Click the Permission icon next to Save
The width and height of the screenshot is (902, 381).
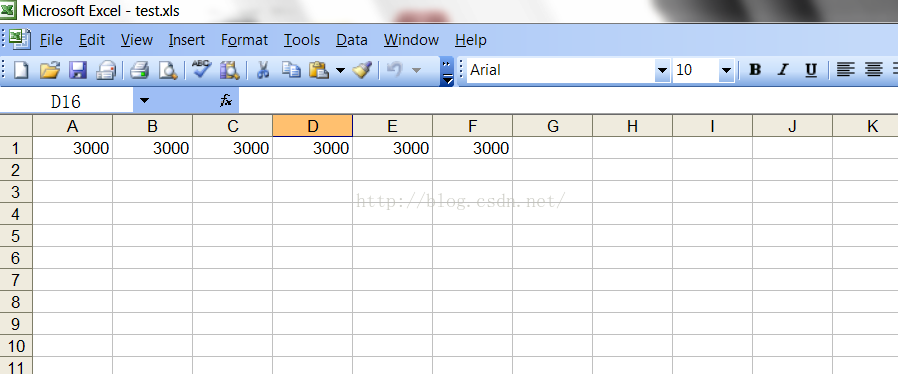coord(105,70)
